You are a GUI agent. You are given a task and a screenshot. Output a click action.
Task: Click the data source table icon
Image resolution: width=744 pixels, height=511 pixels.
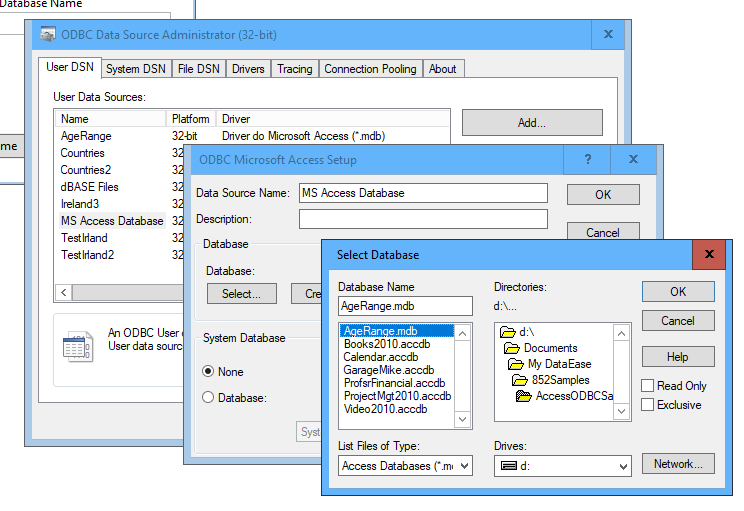76,346
